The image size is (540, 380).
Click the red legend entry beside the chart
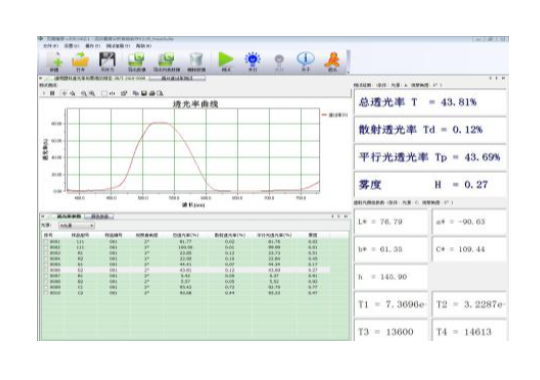[335, 115]
